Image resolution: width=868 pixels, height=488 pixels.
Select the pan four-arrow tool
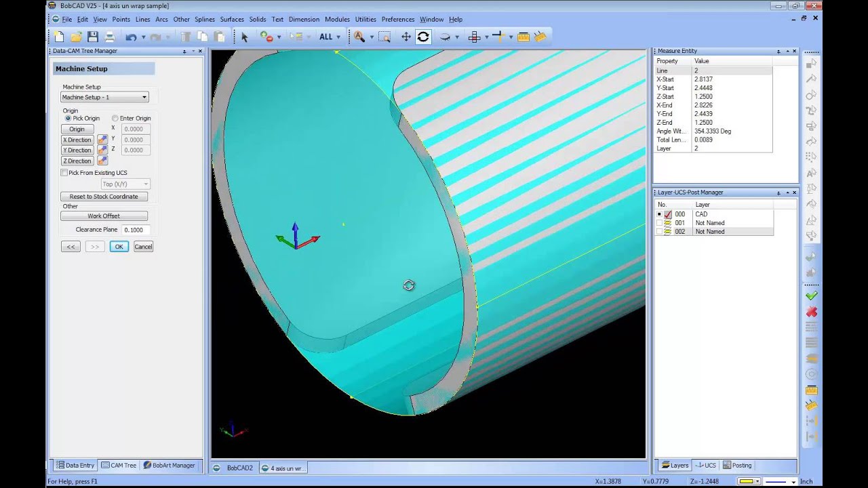coord(406,37)
